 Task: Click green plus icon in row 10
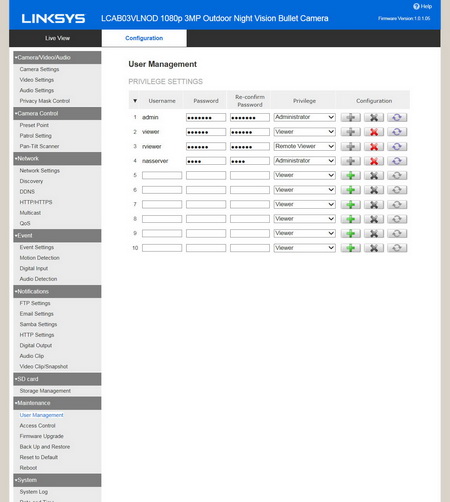(350, 248)
